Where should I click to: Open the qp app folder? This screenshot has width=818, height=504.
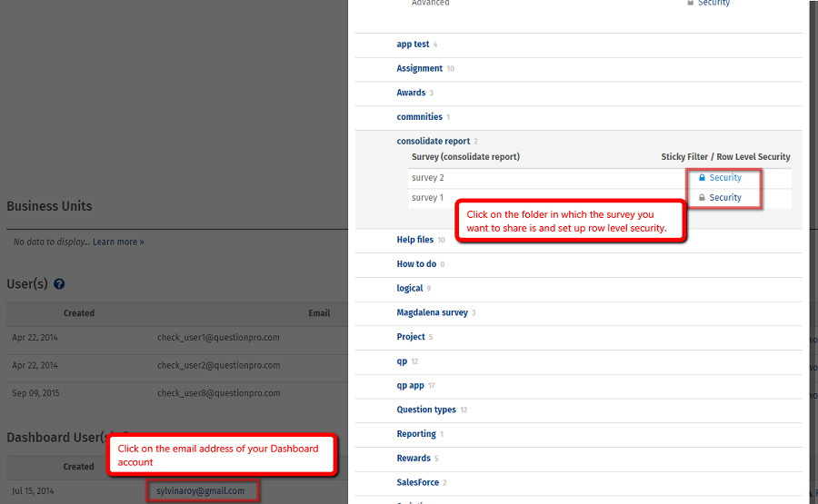(x=410, y=386)
